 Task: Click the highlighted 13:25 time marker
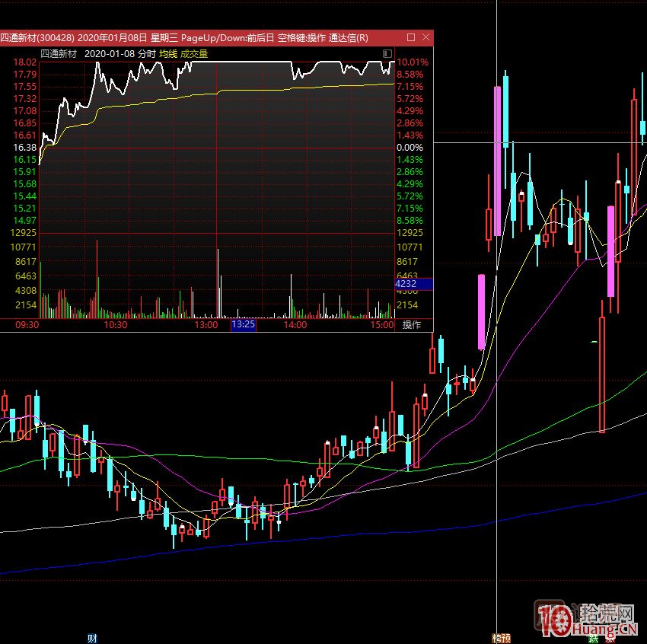click(244, 325)
